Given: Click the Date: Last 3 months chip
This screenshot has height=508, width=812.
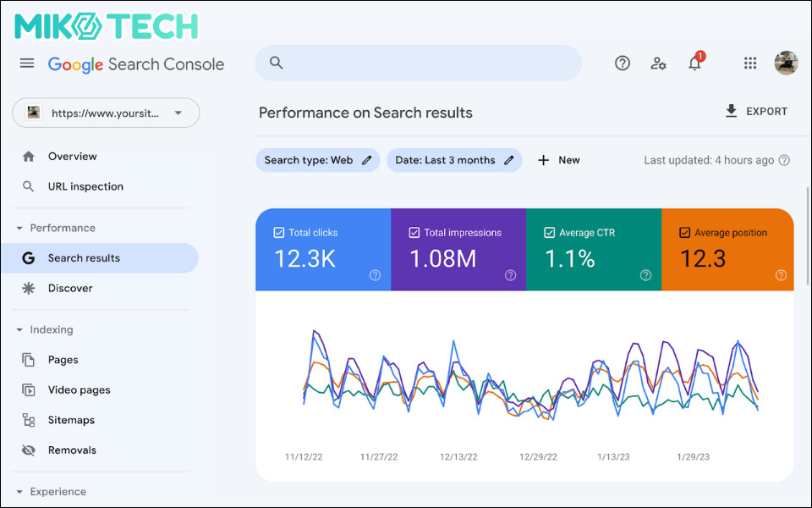Looking at the screenshot, I should point(454,160).
